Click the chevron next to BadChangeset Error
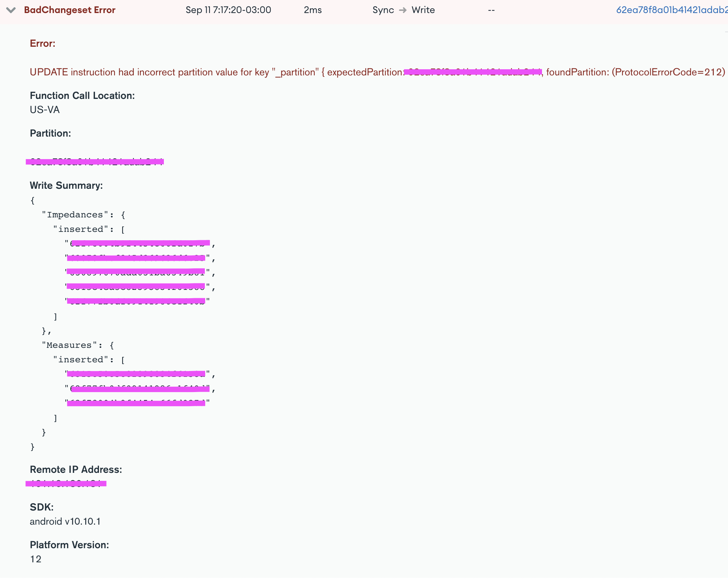Viewport: 728px width, 579px height. [11, 10]
